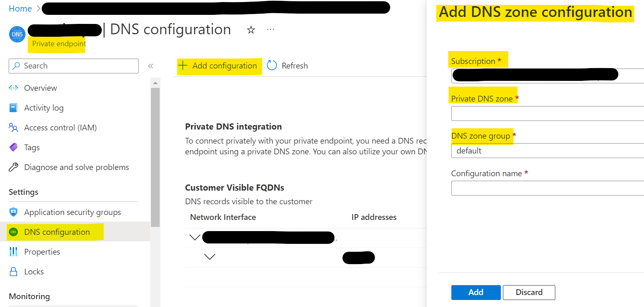Image resolution: width=644 pixels, height=307 pixels.
Task: Click the Discard button
Action: tap(529, 292)
